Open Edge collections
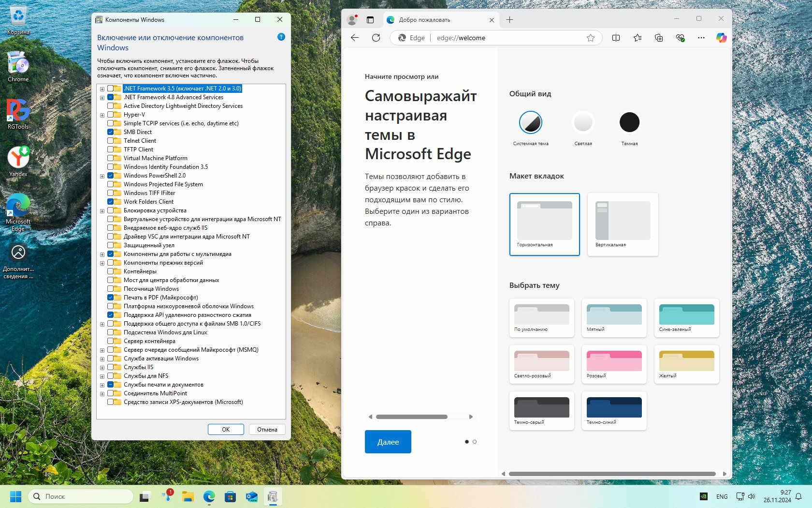812x508 pixels. pos(659,38)
